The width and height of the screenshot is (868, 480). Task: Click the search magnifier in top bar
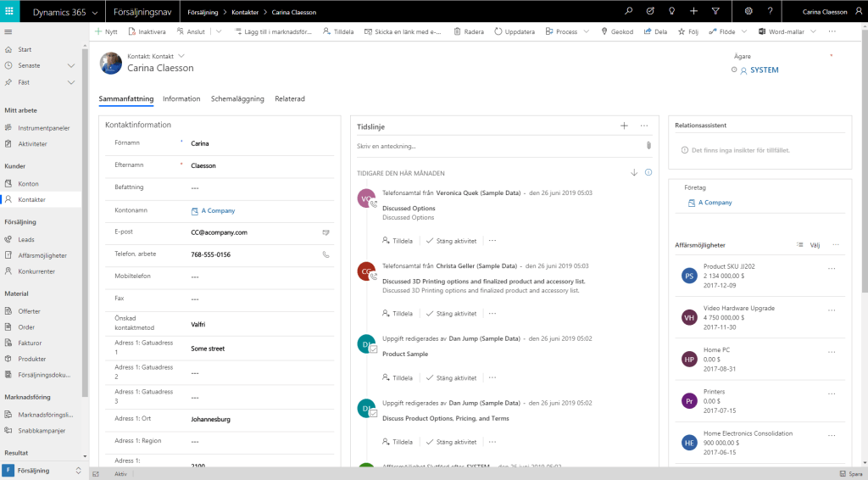(x=628, y=11)
